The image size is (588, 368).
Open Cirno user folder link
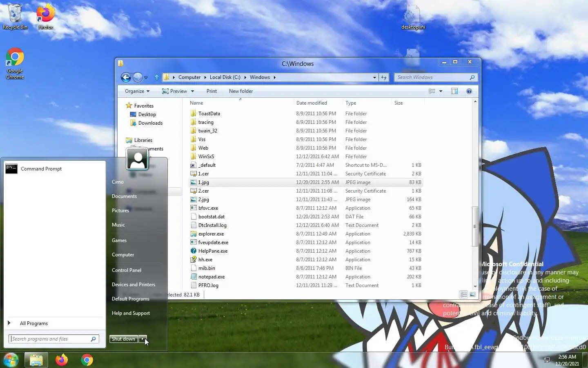(x=118, y=182)
